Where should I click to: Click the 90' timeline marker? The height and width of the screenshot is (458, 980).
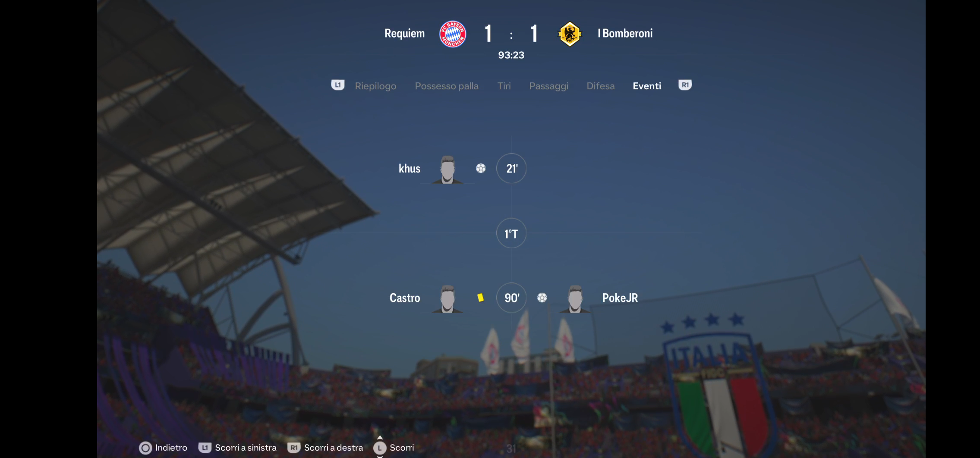(x=511, y=298)
